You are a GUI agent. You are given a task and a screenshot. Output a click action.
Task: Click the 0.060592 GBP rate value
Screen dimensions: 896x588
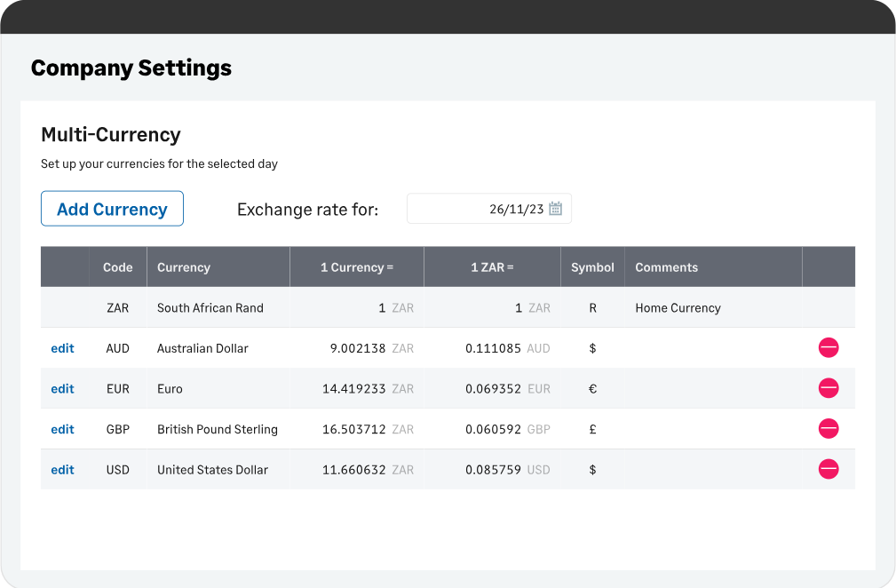[507, 430]
